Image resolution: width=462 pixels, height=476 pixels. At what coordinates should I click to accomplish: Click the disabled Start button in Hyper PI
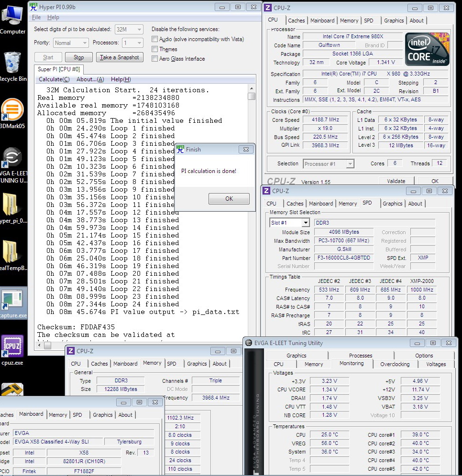[x=48, y=57]
